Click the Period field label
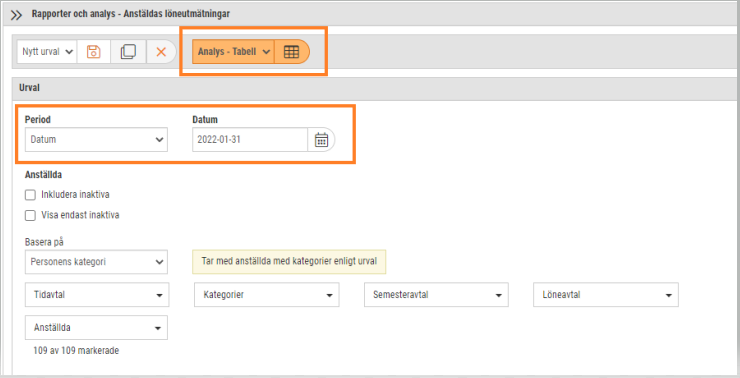This screenshot has width=740, height=378. tap(37, 120)
